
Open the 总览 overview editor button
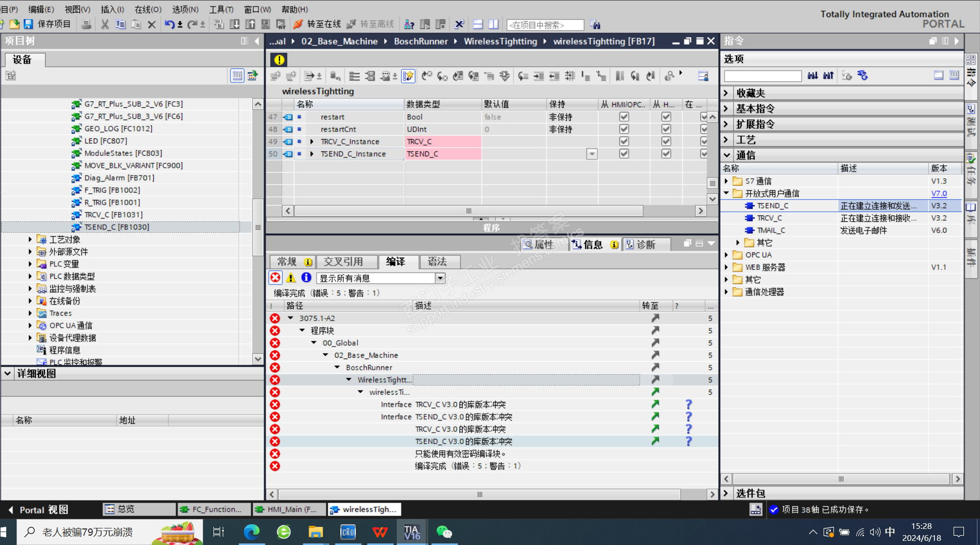click(139, 510)
